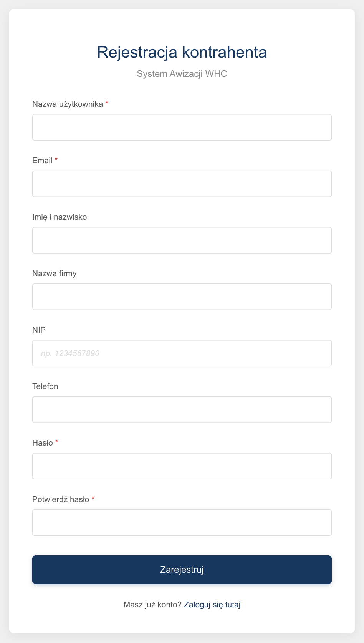Click the System Awizacji WHC subtitle
This screenshot has height=643, width=364.
[182, 73]
